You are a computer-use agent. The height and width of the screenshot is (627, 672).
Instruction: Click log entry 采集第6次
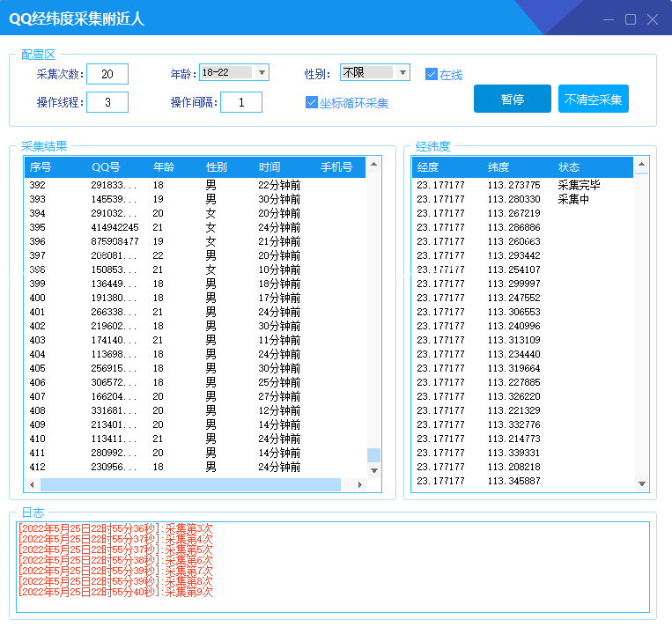115,560
